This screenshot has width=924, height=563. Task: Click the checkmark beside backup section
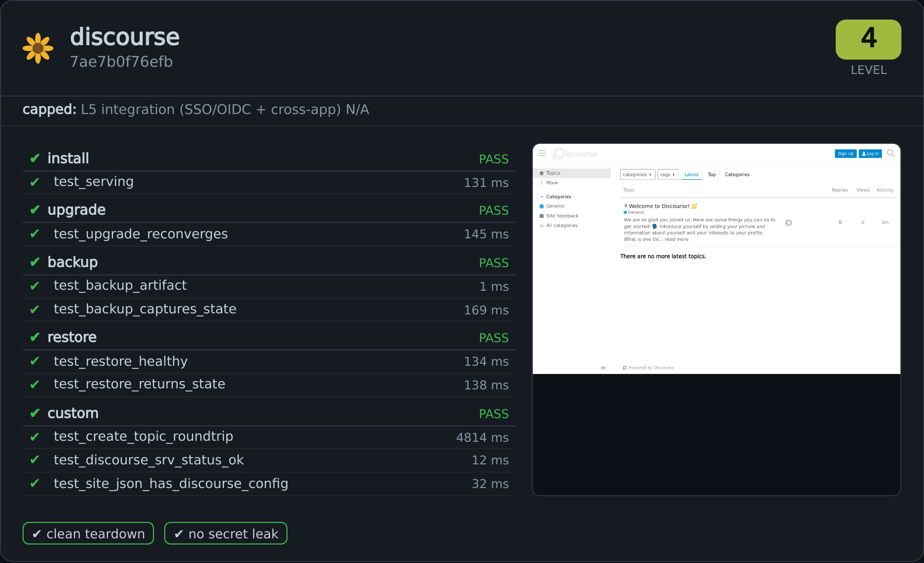tap(35, 262)
